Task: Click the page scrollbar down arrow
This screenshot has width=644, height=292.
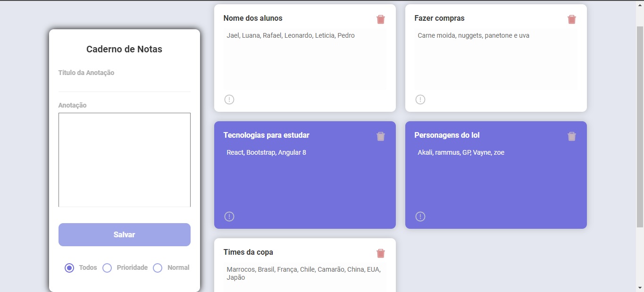Action: pos(640,288)
